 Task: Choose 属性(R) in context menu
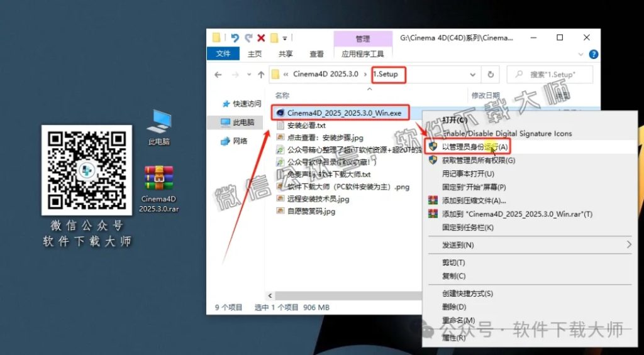530,338
